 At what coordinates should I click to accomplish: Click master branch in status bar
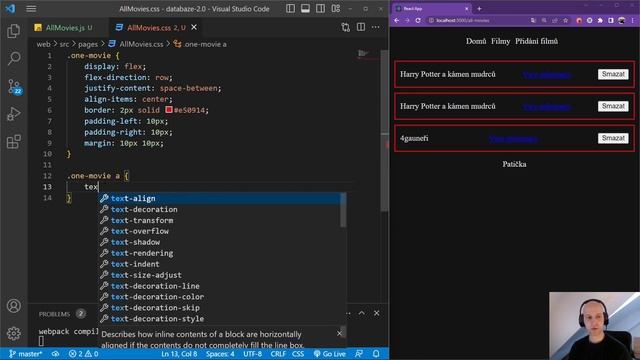(x=26, y=354)
